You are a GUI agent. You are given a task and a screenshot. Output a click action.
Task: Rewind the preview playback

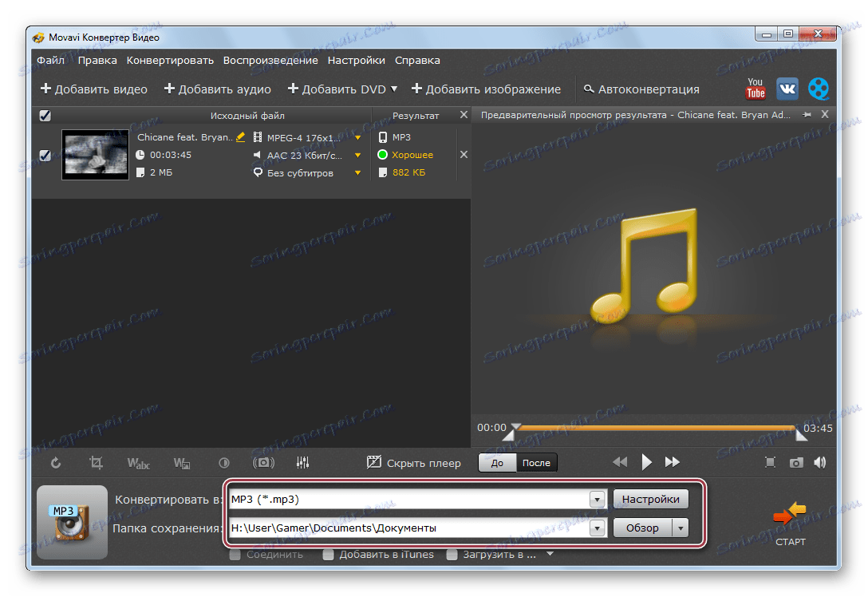(x=620, y=462)
